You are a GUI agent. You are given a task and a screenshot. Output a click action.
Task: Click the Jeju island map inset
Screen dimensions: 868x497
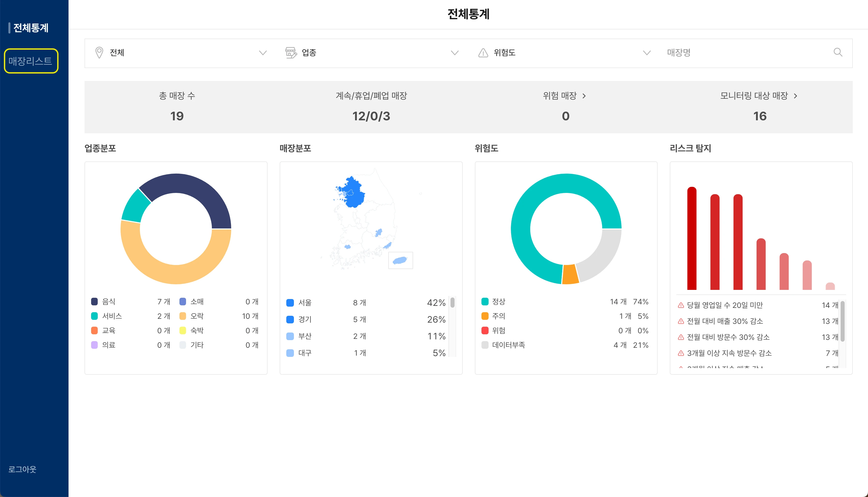click(400, 260)
